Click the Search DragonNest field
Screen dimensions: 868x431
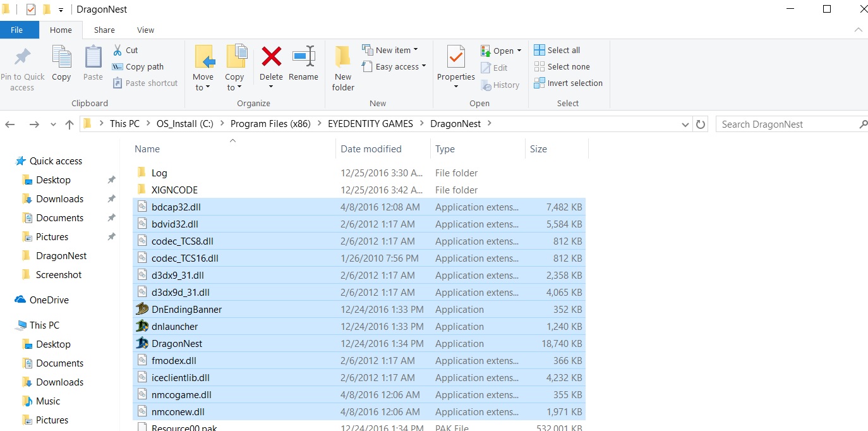tap(792, 124)
